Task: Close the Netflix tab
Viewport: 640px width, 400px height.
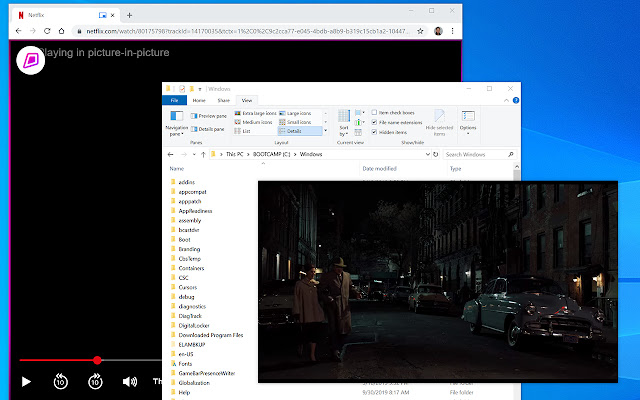Action: click(x=112, y=15)
